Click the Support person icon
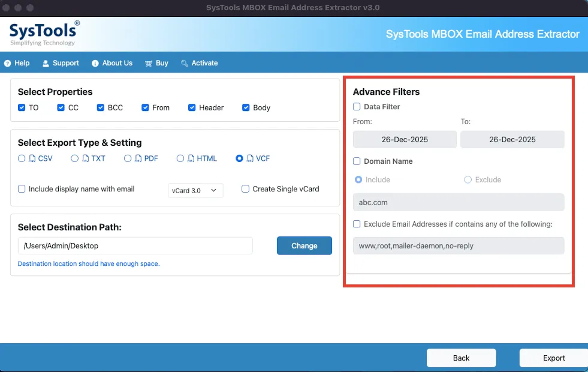588x372 pixels. [46, 64]
